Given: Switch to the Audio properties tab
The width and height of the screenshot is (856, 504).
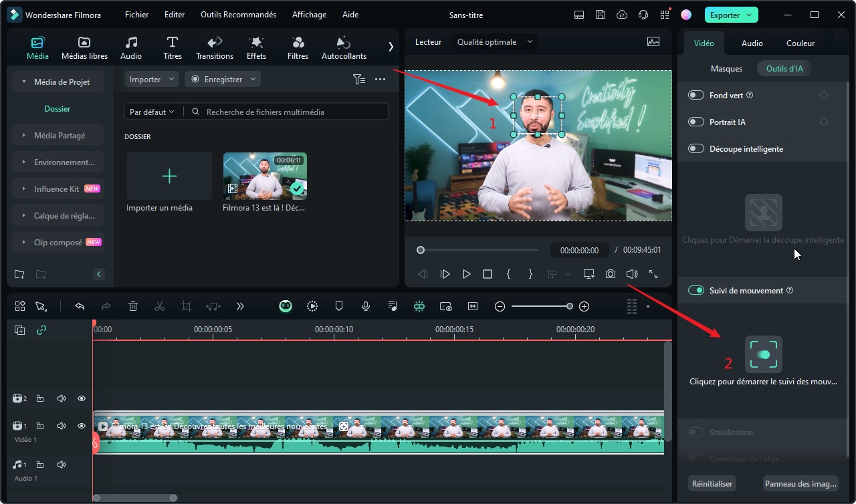Looking at the screenshot, I should [x=752, y=43].
